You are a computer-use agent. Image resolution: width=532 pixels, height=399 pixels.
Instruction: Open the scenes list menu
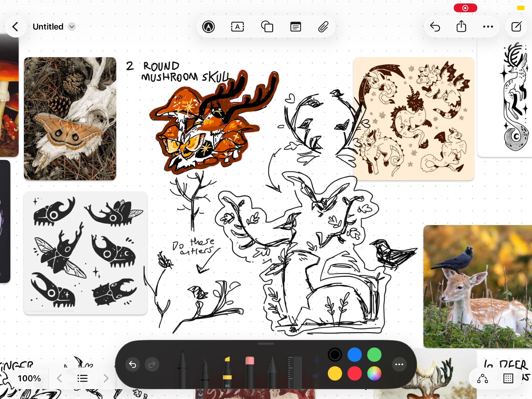[x=82, y=378]
